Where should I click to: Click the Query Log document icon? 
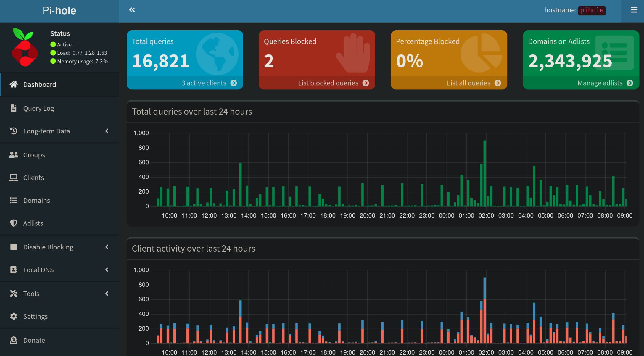(14, 108)
